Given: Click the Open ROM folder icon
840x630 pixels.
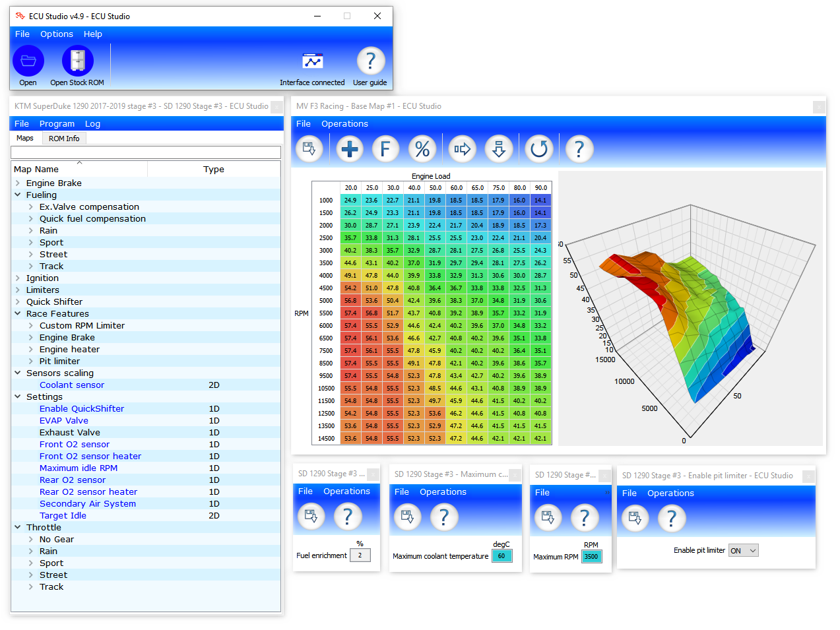Looking at the screenshot, I should (x=28, y=61).
